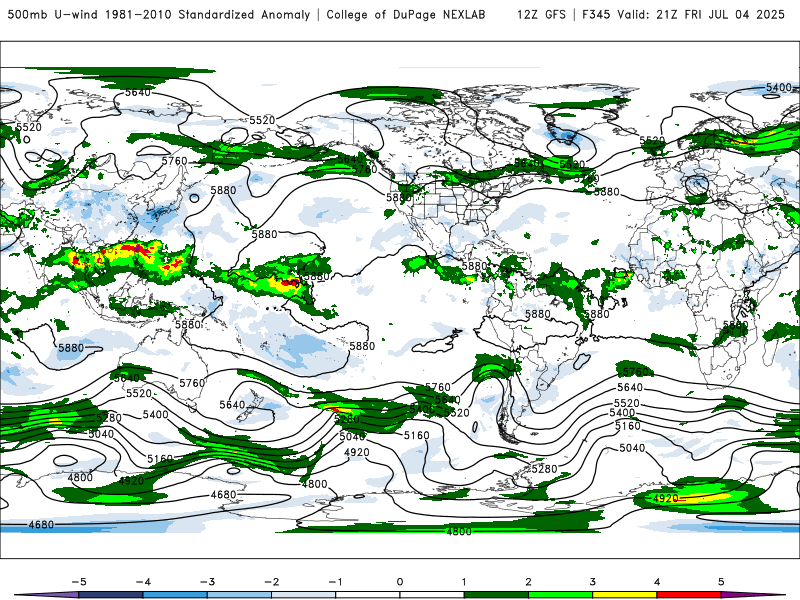Select the light blue -3 to -2 colorbar segment
Screen dimensions: 800x600
(x=239, y=595)
